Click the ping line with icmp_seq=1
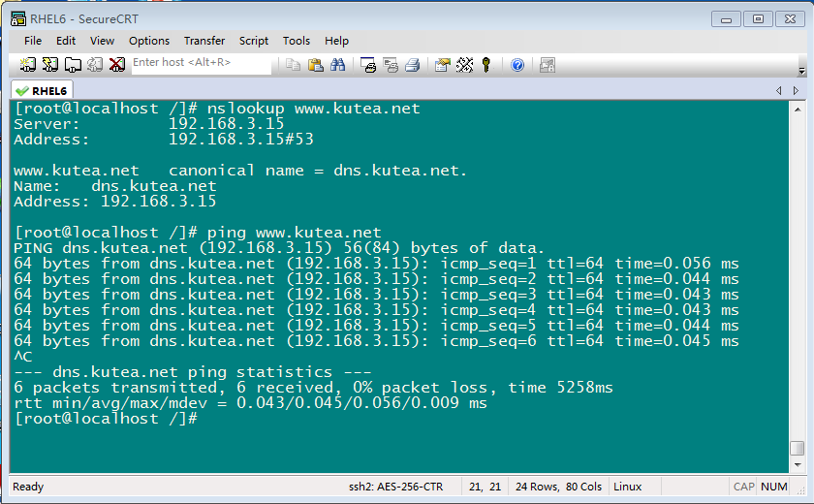The image size is (814, 504). [x=376, y=264]
